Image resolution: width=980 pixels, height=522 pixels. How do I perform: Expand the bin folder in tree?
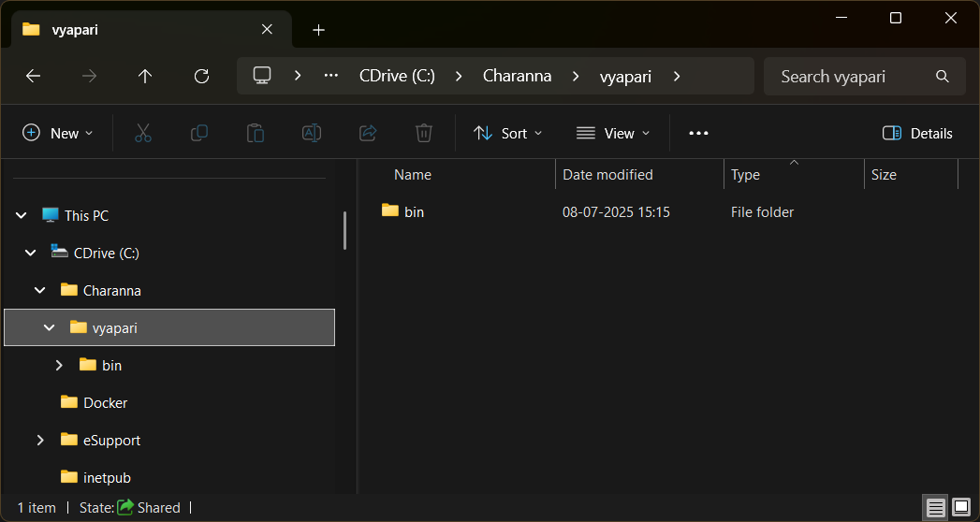(x=59, y=365)
